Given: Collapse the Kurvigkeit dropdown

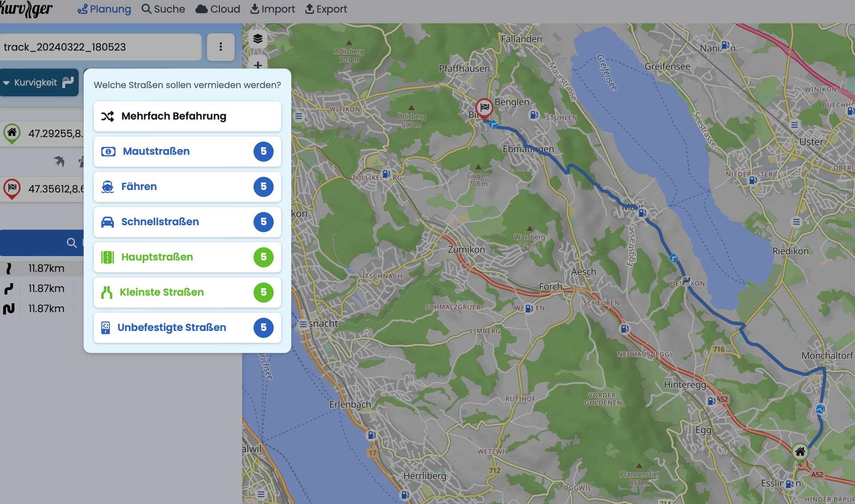Looking at the screenshot, I should [39, 82].
